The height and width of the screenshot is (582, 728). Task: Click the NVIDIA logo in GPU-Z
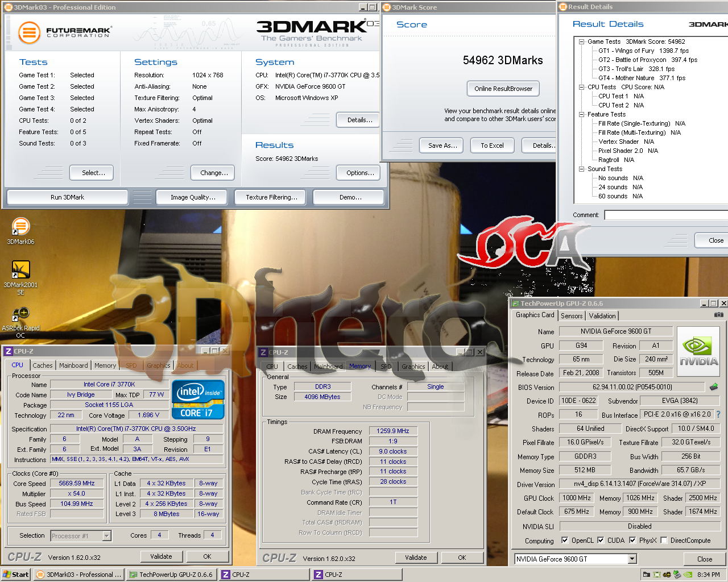tap(698, 351)
